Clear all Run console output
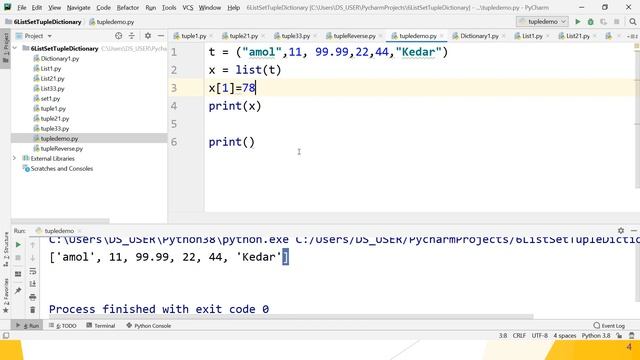This screenshot has height=360, width=640. [33, 310]
